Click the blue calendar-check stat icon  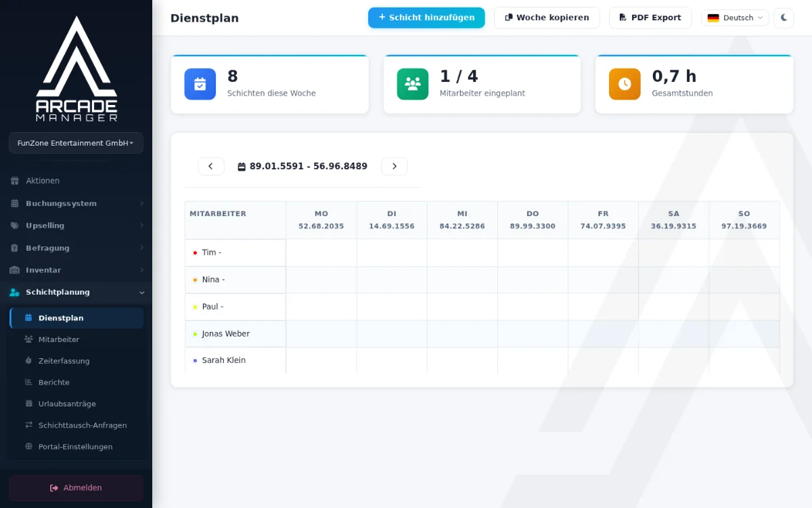(x=200, y=84)
